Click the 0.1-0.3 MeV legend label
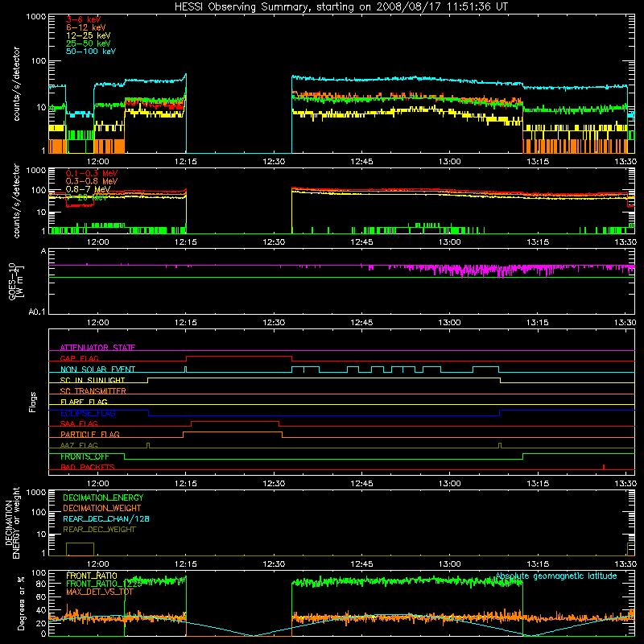Viewport: 644px width, 644px height. pos(92,173)
